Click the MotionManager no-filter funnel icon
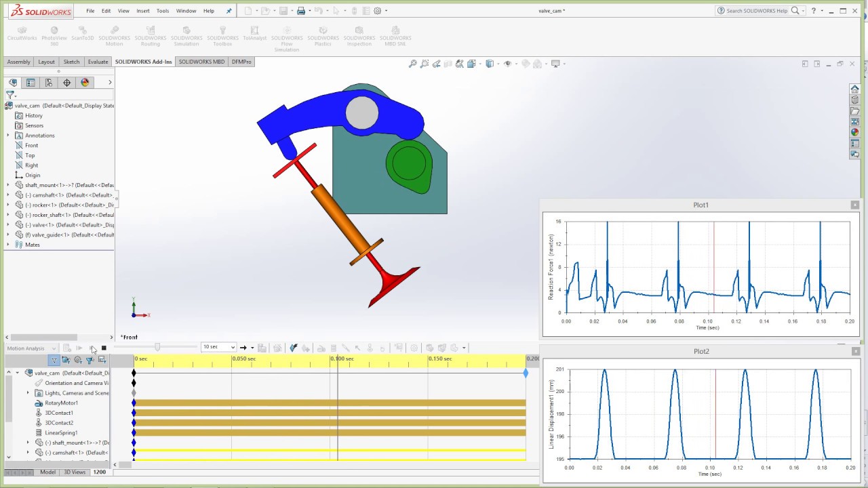 pos(54,360)
